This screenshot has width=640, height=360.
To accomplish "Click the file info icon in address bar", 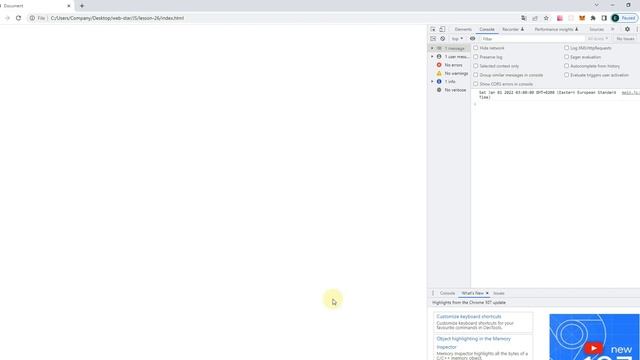I will (x=32, y=18).
